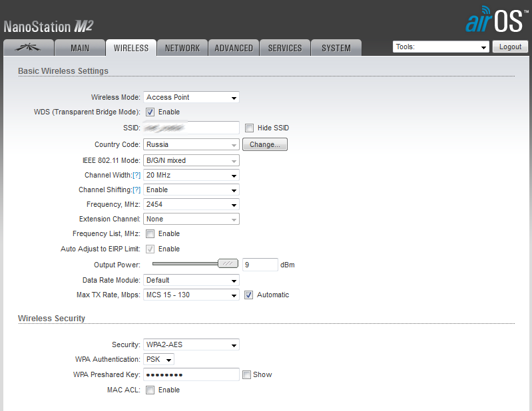The width and height of the screenshot is (532, 411).
Task: Show the WPA Preshared Key
Action: click(x=246, y=374)
